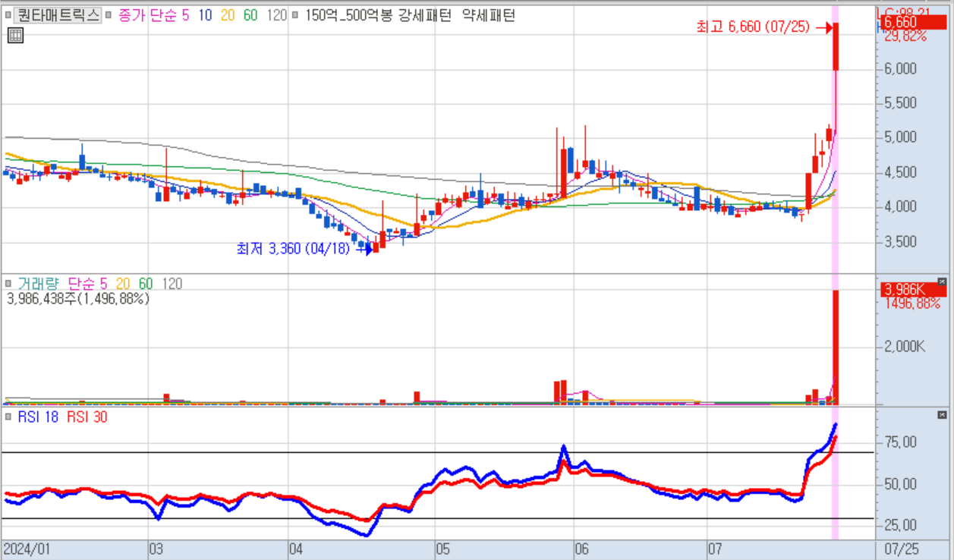
Task: Click the RSI 18 indicator label
Action: pyautogui.click(x=37, y=417)
